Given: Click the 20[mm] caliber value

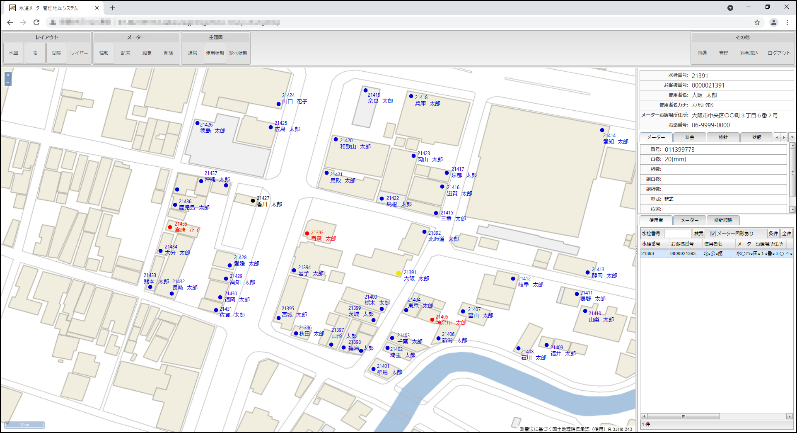Looking at the screenshot, I should coord(675,159).
